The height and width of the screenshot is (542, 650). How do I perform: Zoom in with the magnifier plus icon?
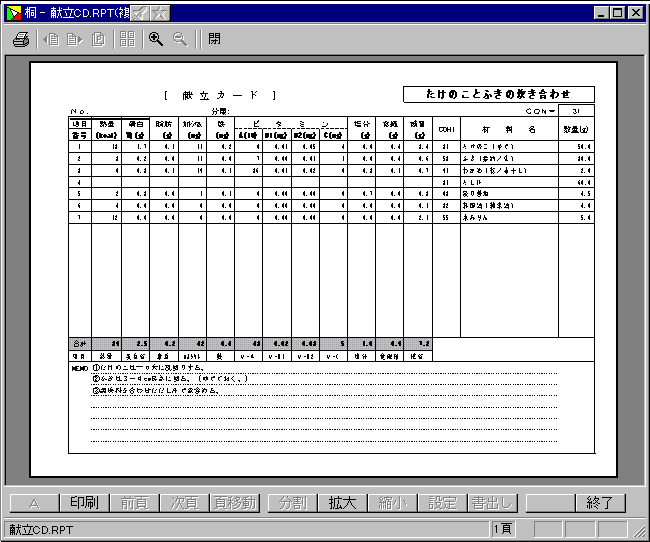click(x=156, y=39)
